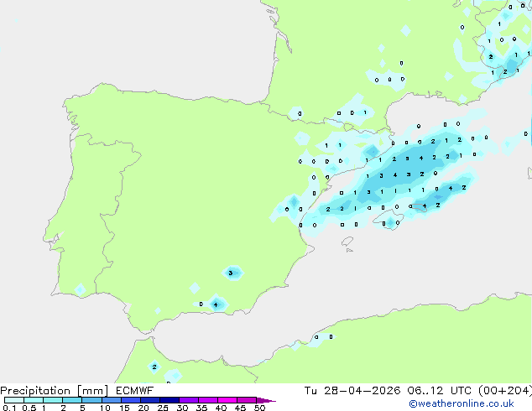The height and width of the screenshot is (411, 532).
Task: Click the 'ECMWF' model label
Action: tap(135, 391)
